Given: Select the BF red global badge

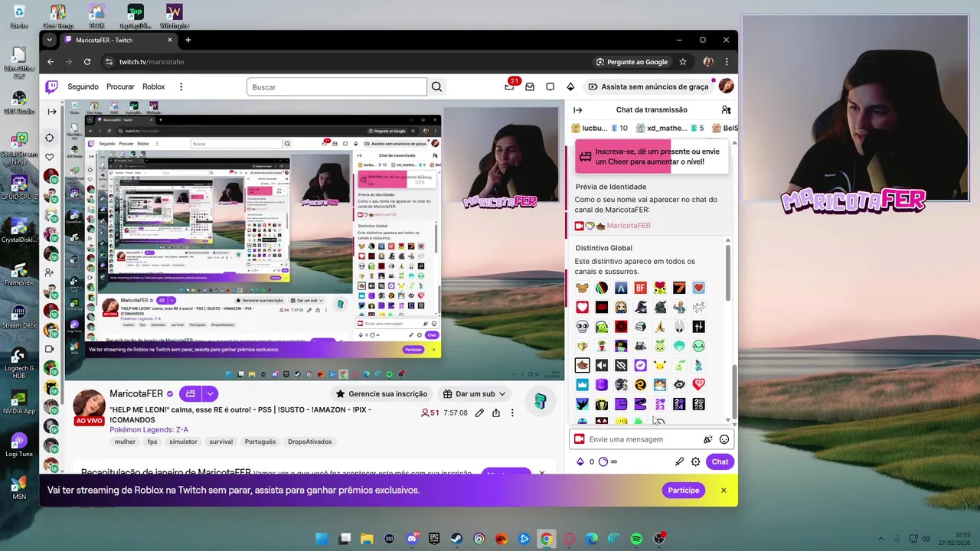Looking at the screenshot, I should [640, 288].
